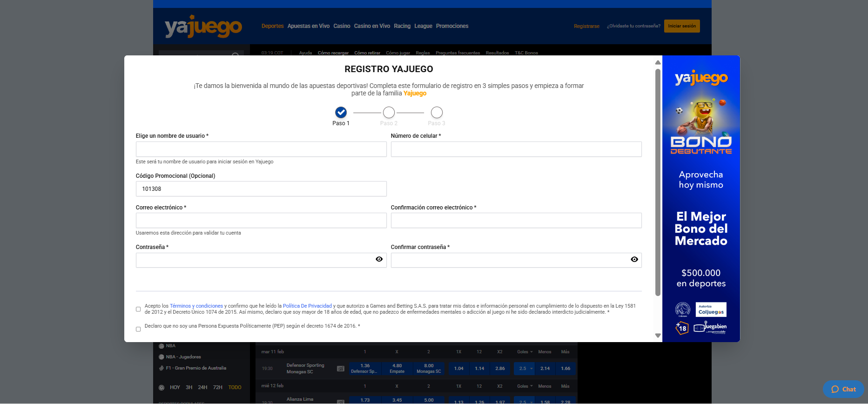Focus the Contraseña input field
The height and width of the screenshot is (404, 868).
coord(261,260)
